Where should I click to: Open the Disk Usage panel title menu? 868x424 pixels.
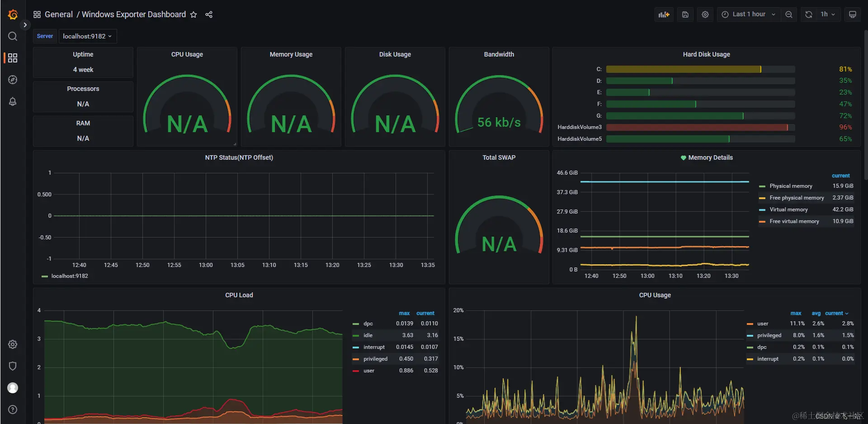395,54
